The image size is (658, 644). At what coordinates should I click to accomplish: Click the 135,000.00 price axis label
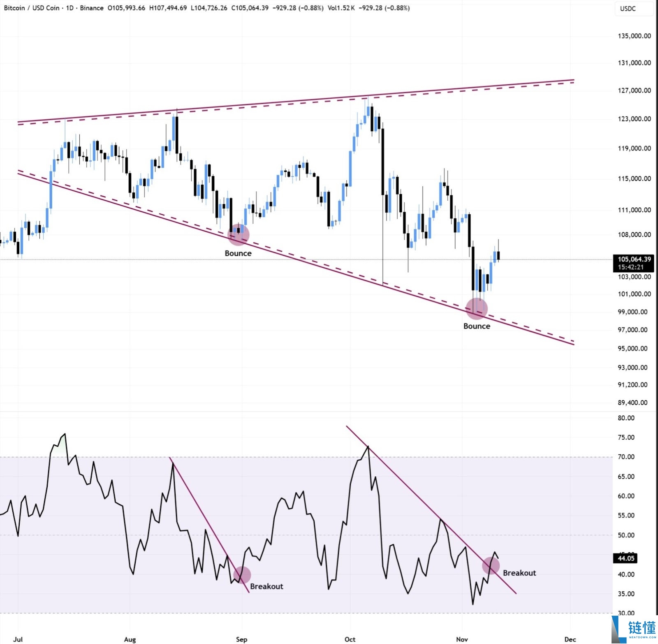(x=634, y=36)
